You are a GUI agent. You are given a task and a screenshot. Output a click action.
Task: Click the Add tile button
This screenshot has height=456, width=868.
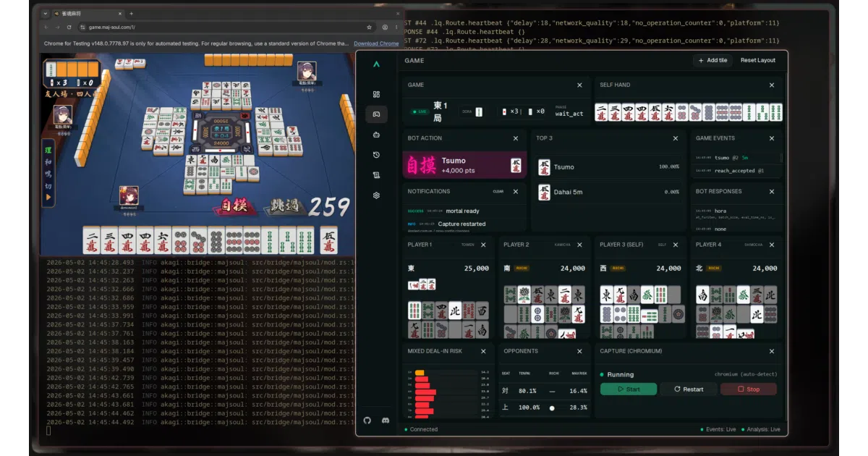pyautogui.click(x=712, y=61)
